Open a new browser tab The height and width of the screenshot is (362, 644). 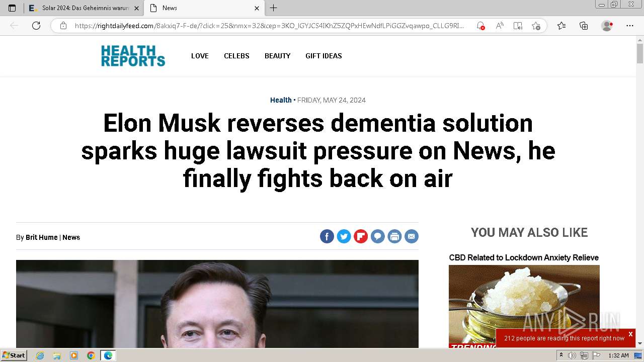[273, 8]
